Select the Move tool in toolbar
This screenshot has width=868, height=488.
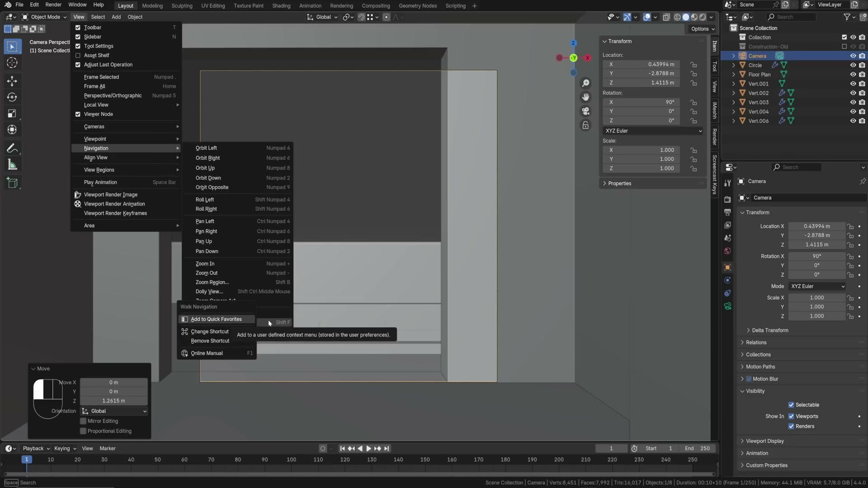12,81
